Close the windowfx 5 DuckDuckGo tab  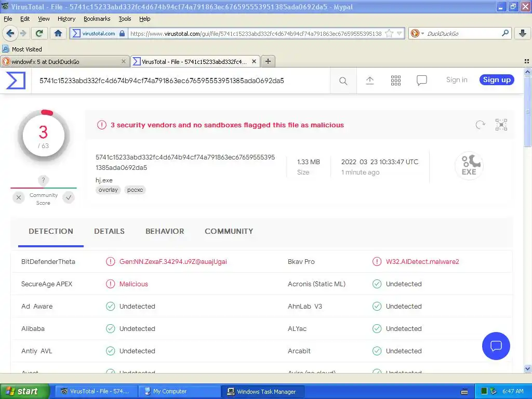[x=124, y=61]
